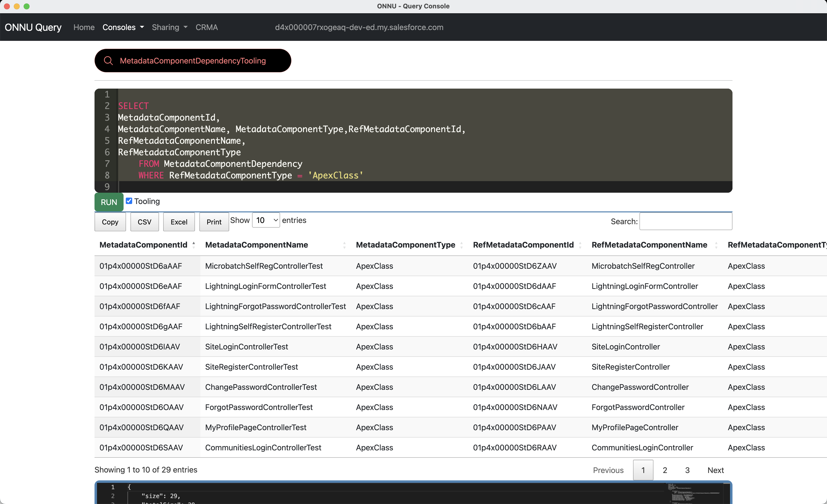Go to the Home nav item
This screenshot has height=504, width=827.
coord(84,27)
